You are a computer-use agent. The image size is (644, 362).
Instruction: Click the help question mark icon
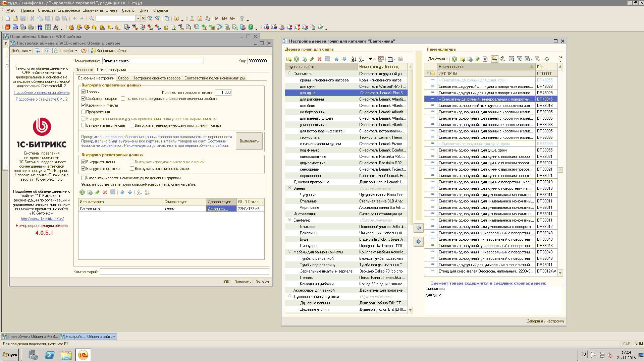tap(84, 51)
